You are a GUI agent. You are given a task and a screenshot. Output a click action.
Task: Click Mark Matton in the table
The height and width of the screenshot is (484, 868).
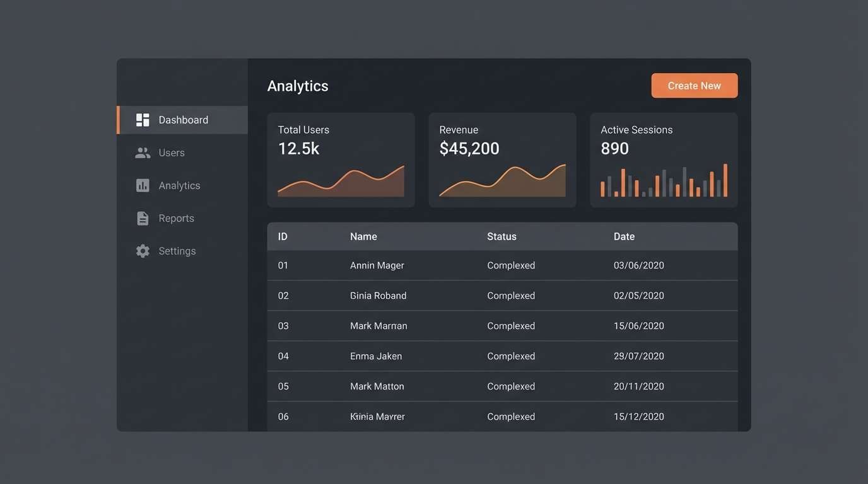tap(377, 386)
